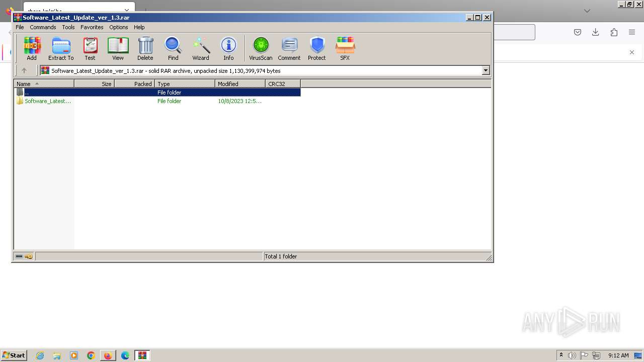Switch to WinRAR taskbar button
Image resolution: width=644 pixels, height=362 pixels.
tap(142, 355)
